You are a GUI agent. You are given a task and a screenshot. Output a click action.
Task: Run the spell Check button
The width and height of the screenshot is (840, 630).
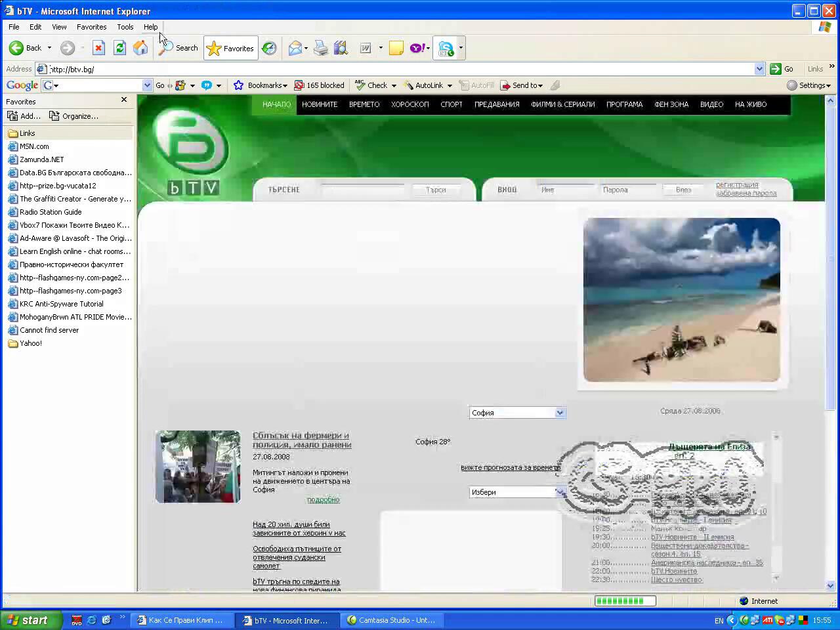pyautogui.click(x=371, y=85)
